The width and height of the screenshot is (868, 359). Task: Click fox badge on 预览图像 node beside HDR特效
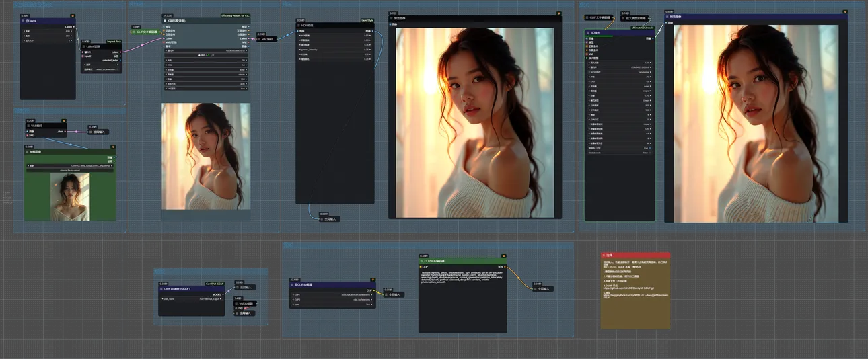[x=558, y=13]
